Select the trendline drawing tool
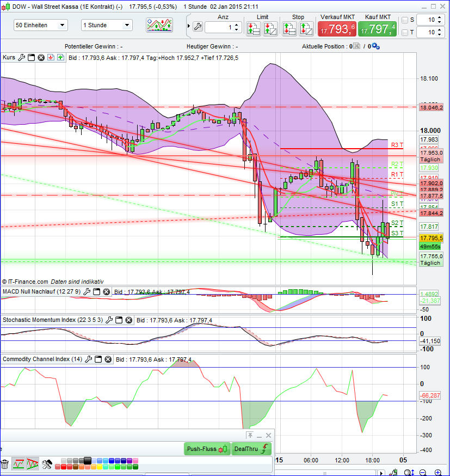The image size is (450, 476). click(x=19, y=465)
